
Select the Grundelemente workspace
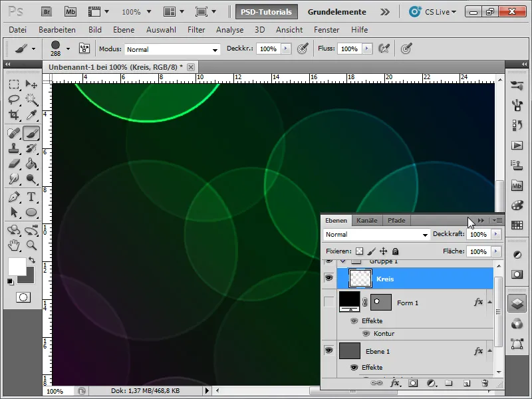[336, 12]
